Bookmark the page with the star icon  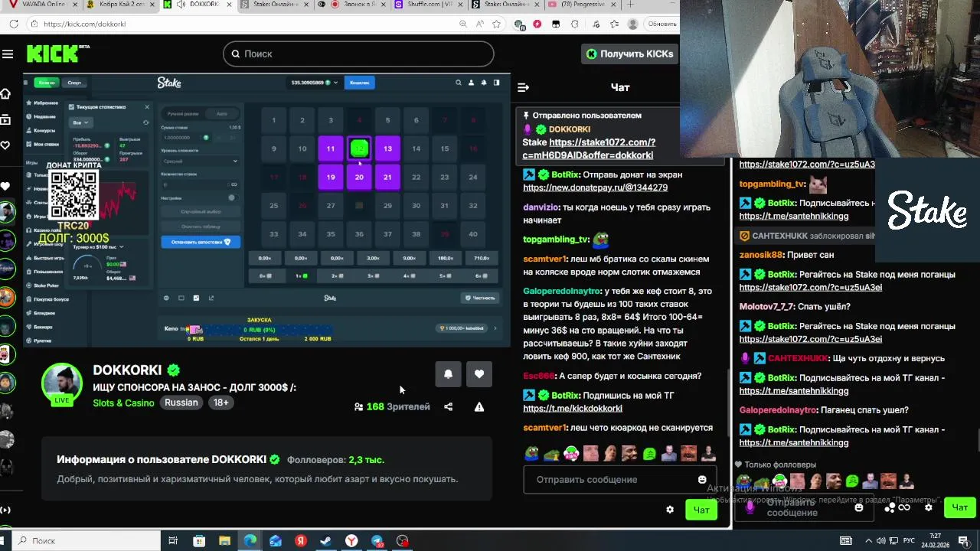point(496,24)
